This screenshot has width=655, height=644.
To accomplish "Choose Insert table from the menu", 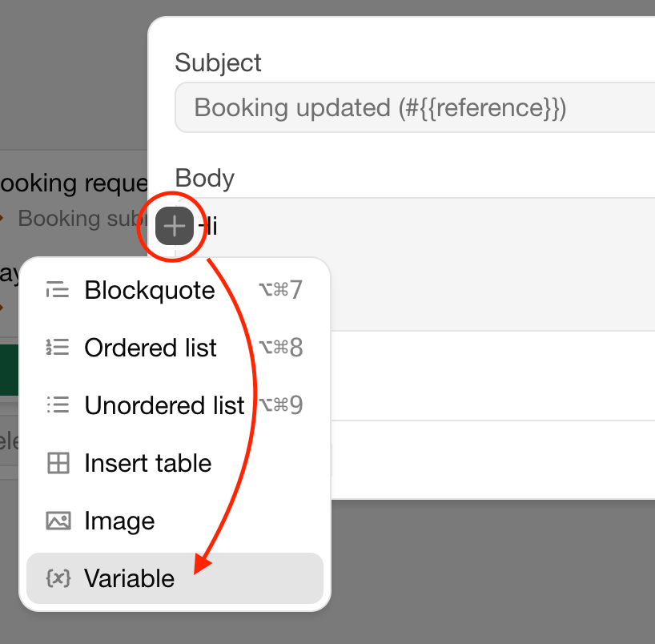I will tap(148, 463).
